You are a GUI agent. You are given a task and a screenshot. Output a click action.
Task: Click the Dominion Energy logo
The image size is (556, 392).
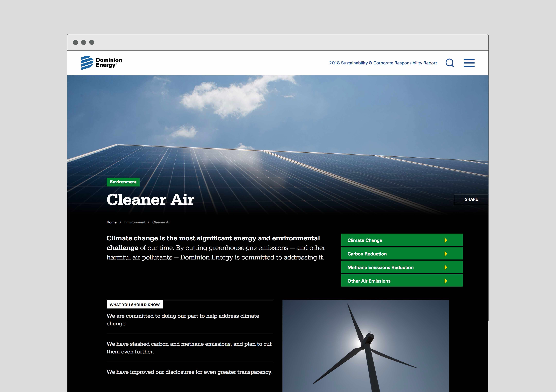101,63
